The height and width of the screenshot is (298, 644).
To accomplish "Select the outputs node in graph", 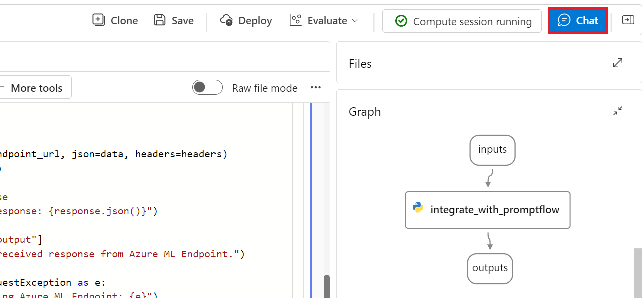I will (x=490, y=268).
